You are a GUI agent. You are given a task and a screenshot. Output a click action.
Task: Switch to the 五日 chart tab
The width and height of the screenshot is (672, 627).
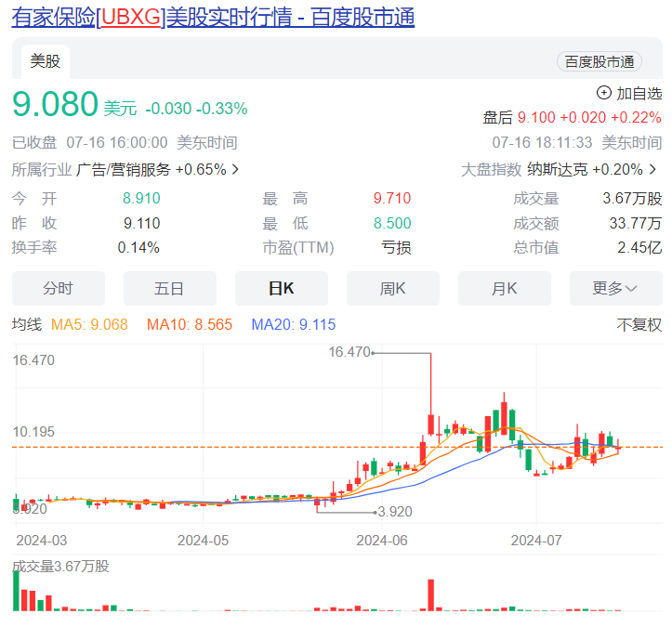pyautogui.click(x=170, y=288)
